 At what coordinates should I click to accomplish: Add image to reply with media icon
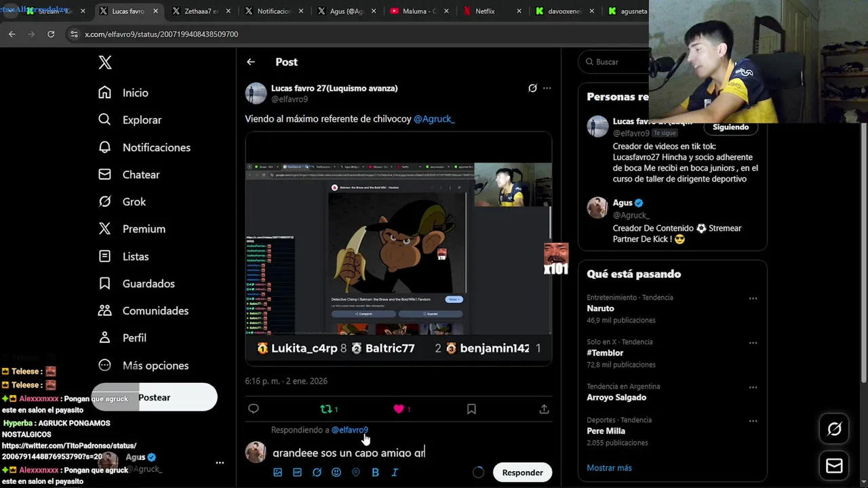(x=277, y=472)
